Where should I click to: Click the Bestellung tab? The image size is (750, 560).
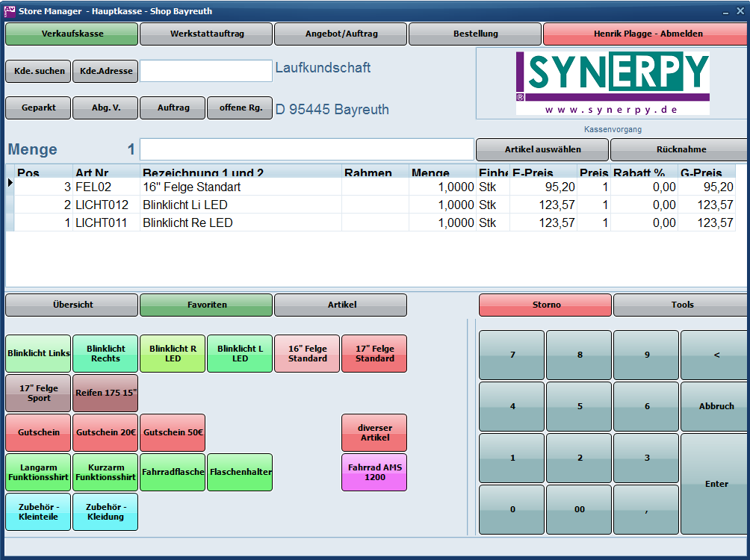[x=475, y=34]
